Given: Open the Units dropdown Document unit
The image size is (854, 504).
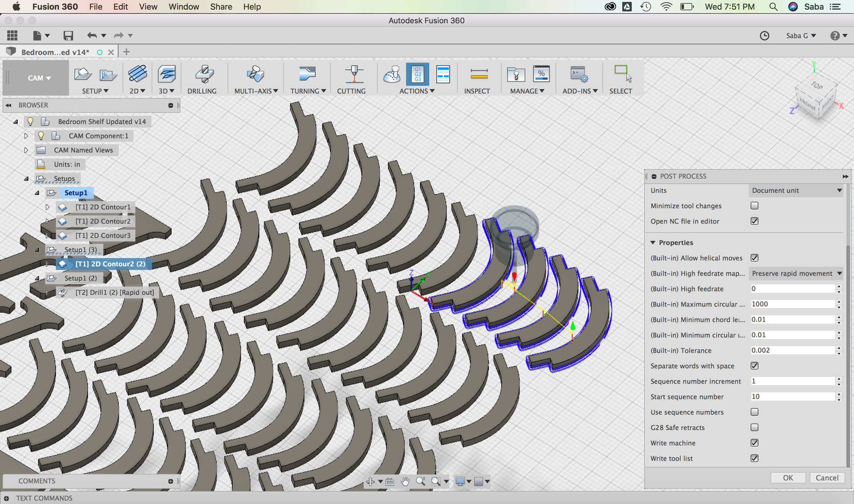Looking at the screenshot, I should tap(796, 190).
